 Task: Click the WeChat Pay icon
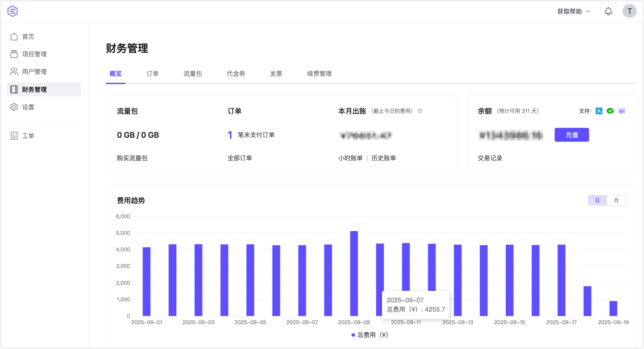[610, 111]
